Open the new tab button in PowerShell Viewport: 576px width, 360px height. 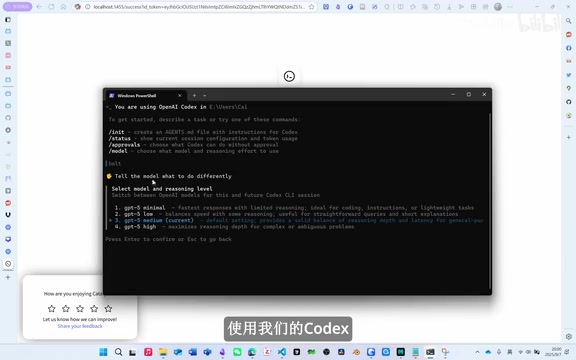(194, 96)
